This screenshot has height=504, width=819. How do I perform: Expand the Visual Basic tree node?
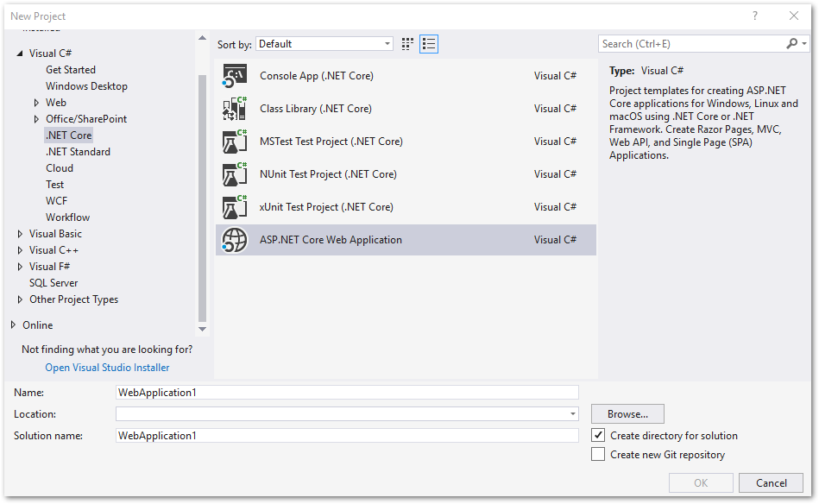click(x=21, y=234)
